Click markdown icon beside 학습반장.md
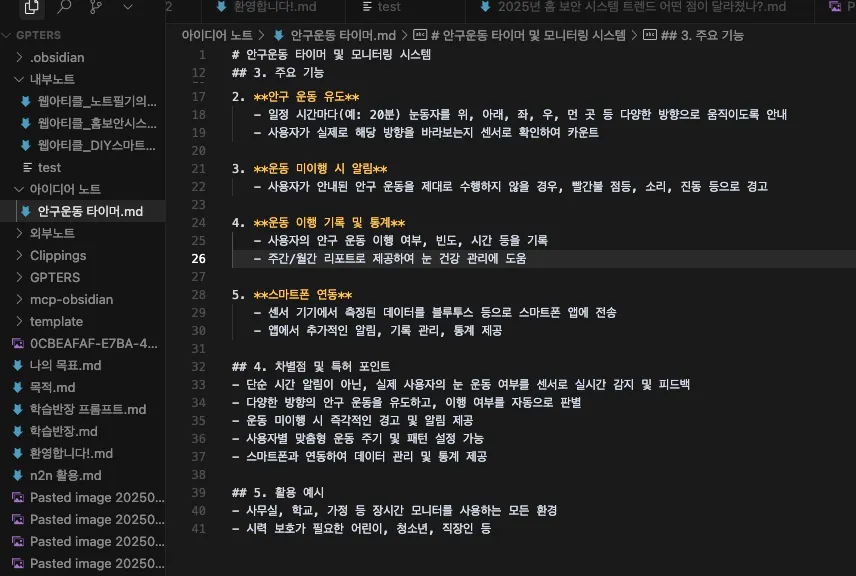Screen dimensions: 856x576 click(x=17, y=431)
